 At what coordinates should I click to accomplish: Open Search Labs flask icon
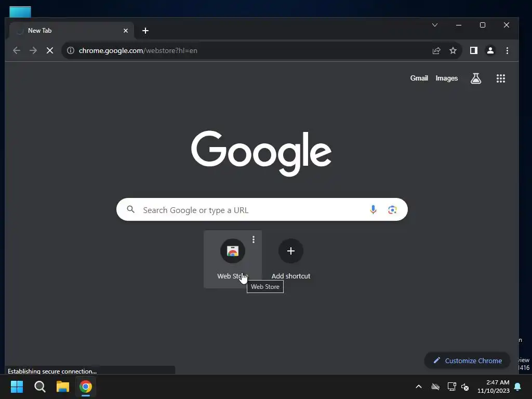pos(476,78)
